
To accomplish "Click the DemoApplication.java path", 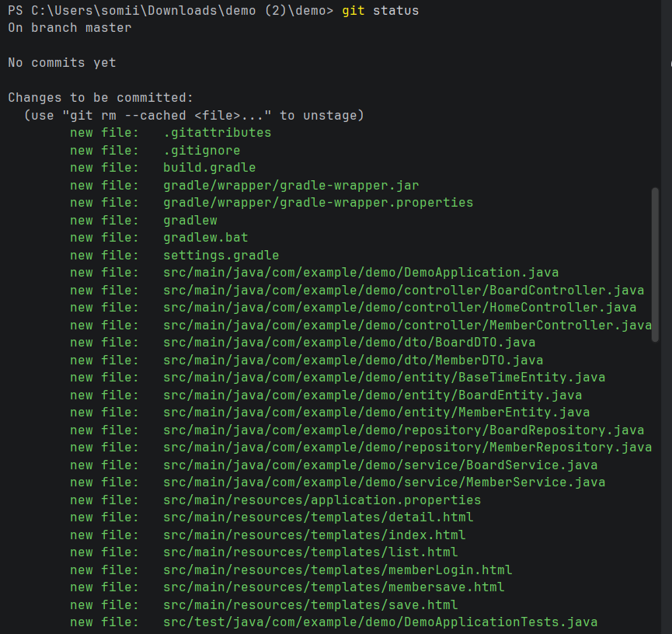I will pos(360,272).
